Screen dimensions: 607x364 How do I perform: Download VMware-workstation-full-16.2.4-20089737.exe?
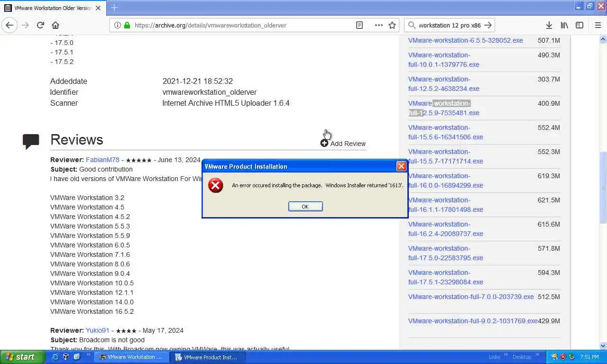coord(445,229)
